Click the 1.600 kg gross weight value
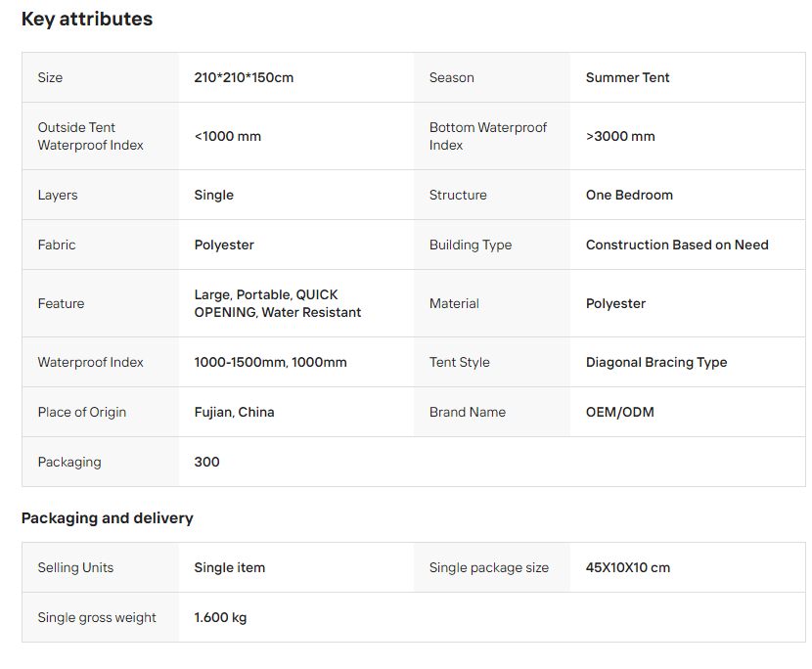The width and height of the screenshot is (812, 669). click(x=220, y=617)
